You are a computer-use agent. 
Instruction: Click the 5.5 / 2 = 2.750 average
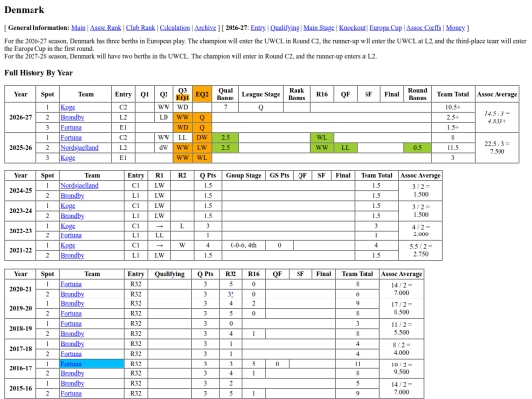pyautogui.click(x=421, y=250)
